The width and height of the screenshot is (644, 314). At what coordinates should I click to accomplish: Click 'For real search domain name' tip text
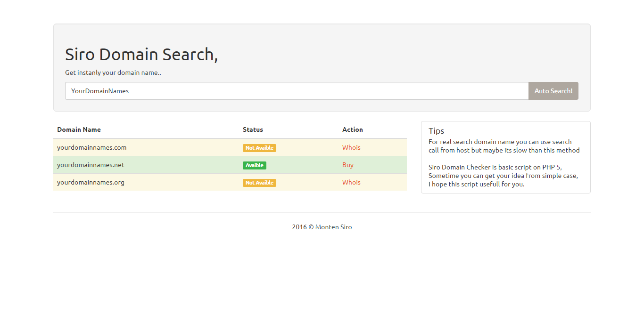pos(504,146)
